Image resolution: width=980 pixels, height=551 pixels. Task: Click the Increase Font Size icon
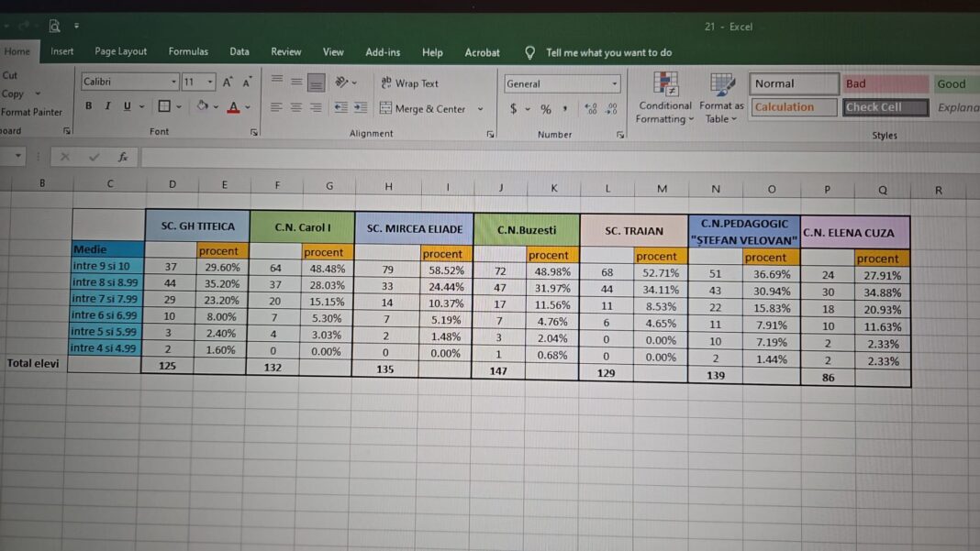tap(228, 83)
